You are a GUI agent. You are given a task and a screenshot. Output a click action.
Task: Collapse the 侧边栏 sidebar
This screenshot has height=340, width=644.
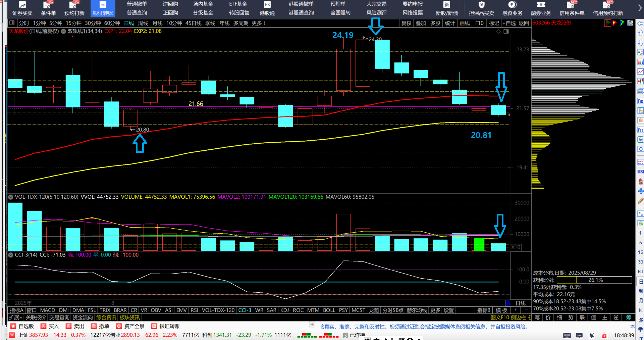(x=521, y=317)
